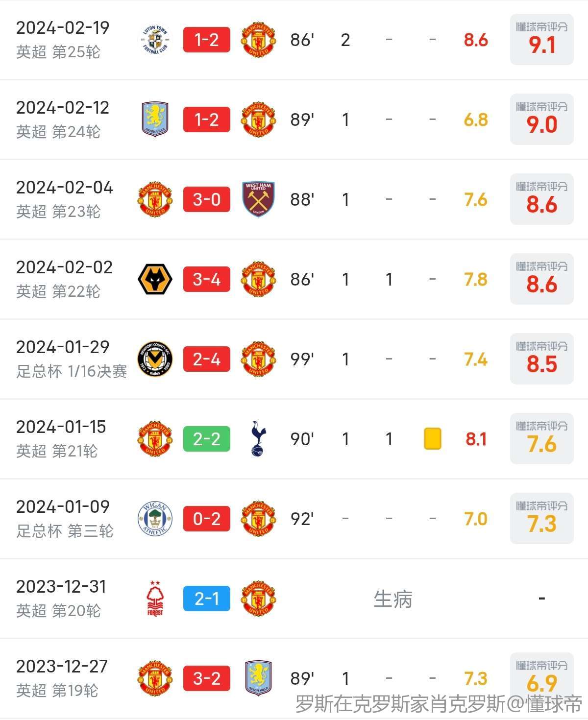The height and width of the screenshot is (720, 588).
Task: Click the Manchester United crest in 2023-12-27 row
Action: pyautogui.click(x=155, y=678)
